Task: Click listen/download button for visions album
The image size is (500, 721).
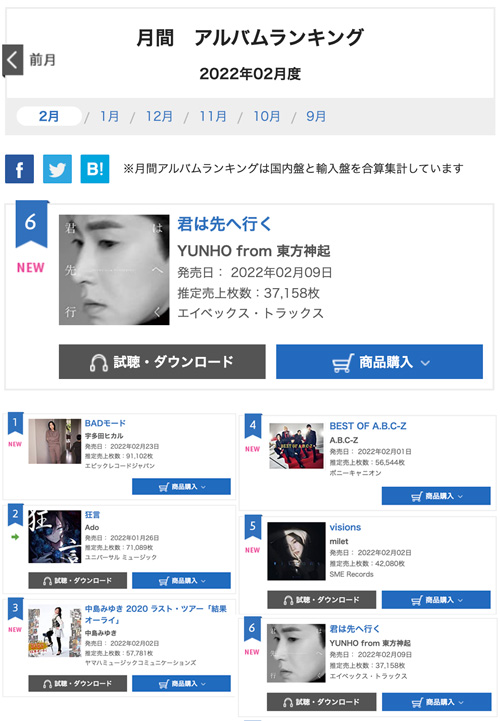Action: click(322, 600)
